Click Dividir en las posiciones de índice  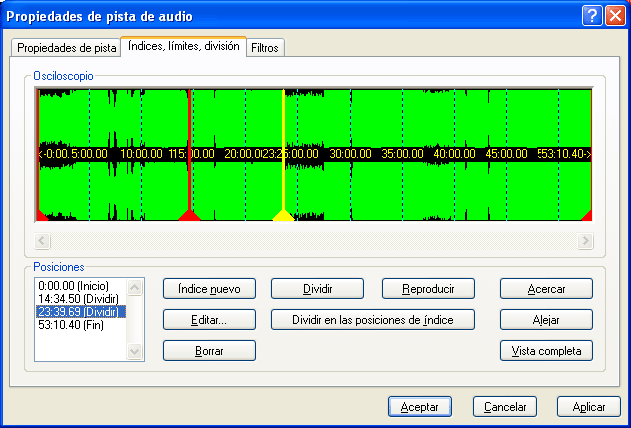click(372, 319)
